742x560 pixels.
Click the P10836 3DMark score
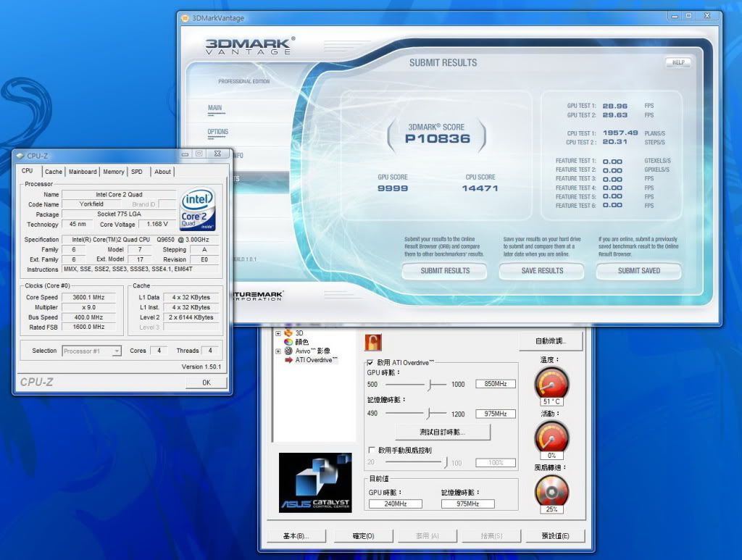[x=438, y=138]
